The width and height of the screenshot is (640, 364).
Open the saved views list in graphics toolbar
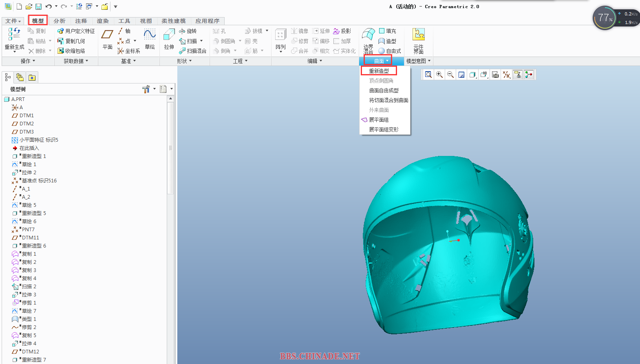tap(484, 75)
